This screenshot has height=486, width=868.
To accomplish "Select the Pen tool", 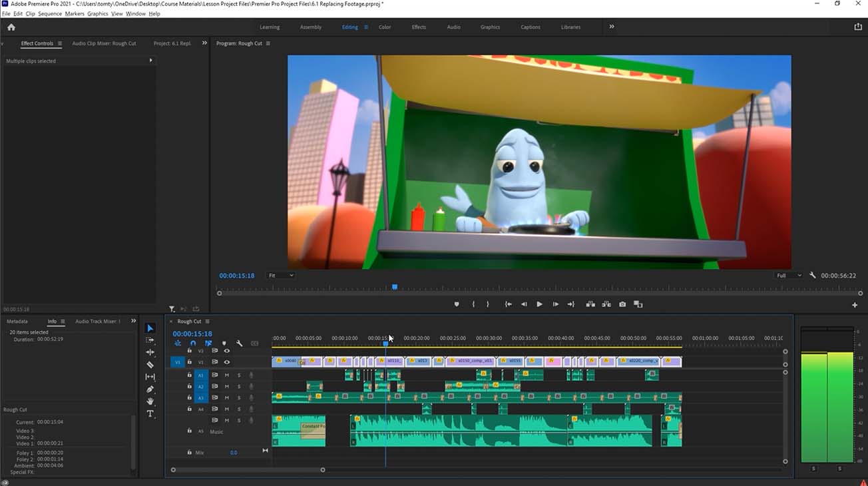I will (150, 389).
